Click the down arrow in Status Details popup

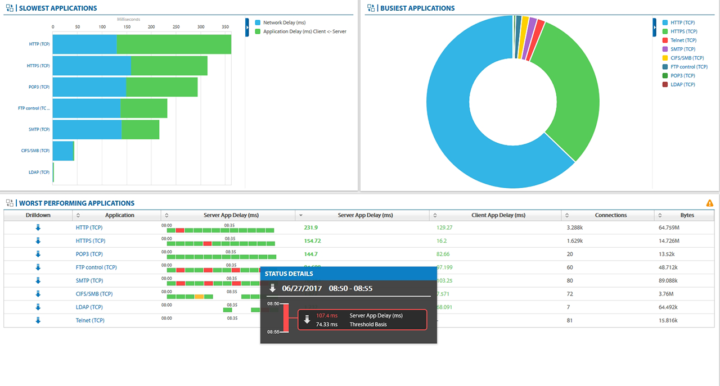coord(272,288)
